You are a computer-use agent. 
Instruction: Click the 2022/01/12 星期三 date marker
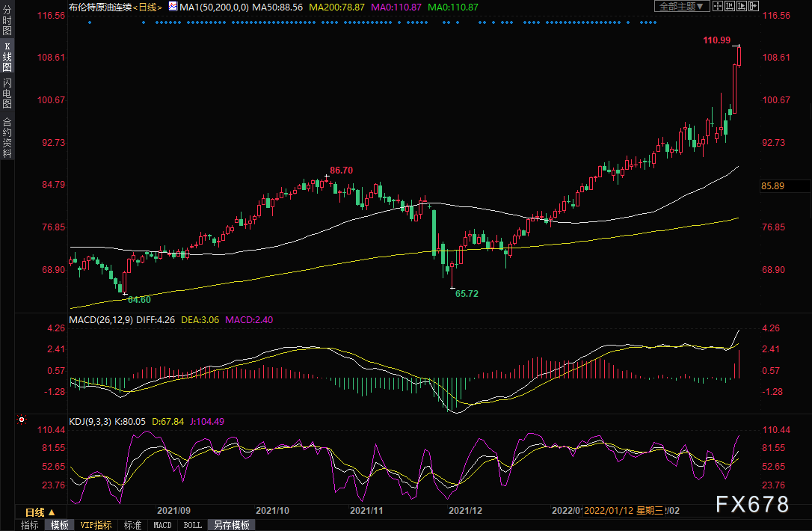click(624, 511)
